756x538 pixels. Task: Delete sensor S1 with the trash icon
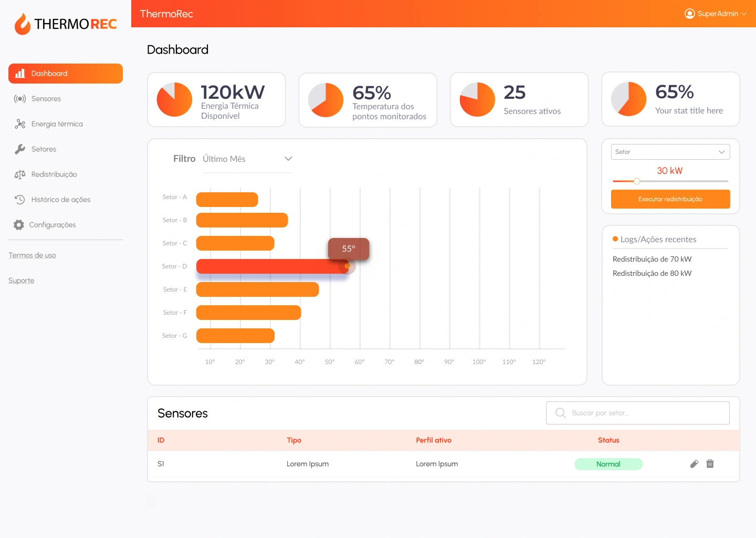710,464
